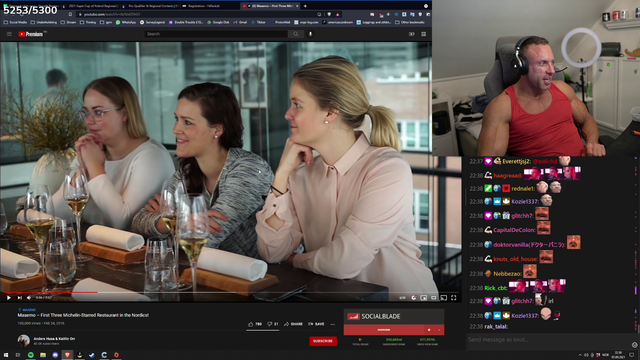This screenshot has width=640, height=360.
Task: Click username knuts_old_house in chat
Action: (x=516, y=259)
